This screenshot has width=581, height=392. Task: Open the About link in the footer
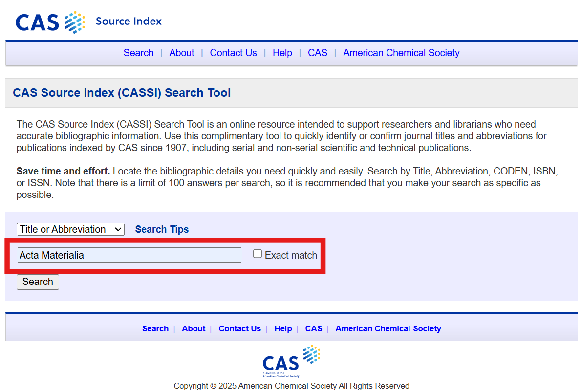pyautogui.click(x=194, y=328)
